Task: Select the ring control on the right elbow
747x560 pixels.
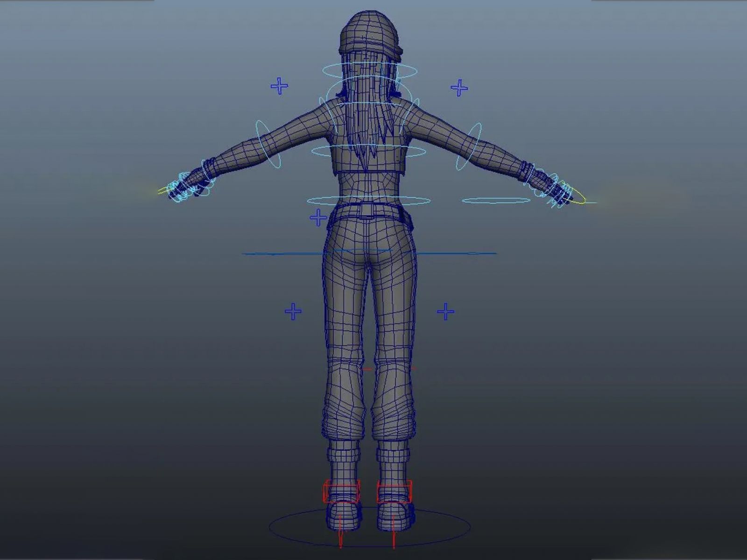Action: pyautogui.click(x=468, y=147)
